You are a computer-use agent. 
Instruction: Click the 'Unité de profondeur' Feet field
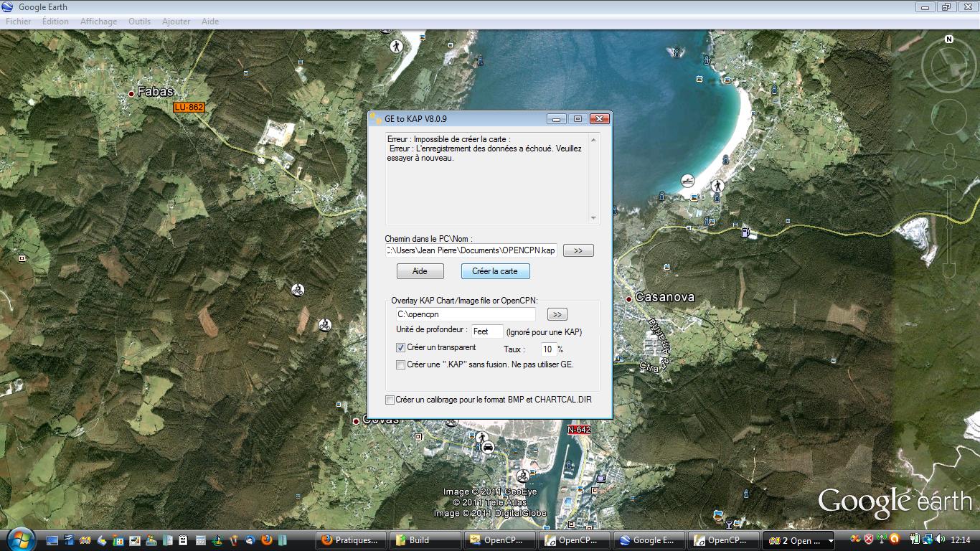pos(487,331)
